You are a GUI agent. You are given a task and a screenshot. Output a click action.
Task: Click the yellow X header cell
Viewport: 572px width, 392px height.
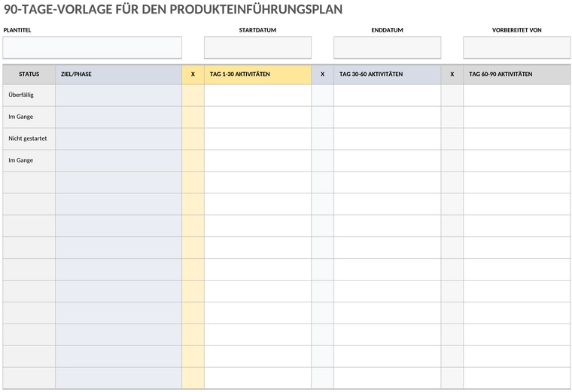coord(193,74)
